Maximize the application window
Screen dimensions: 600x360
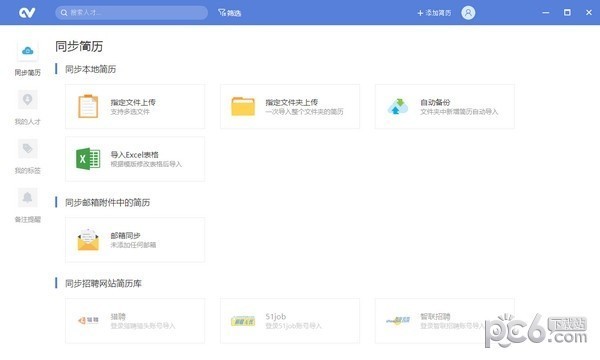[x=567, y=13]
